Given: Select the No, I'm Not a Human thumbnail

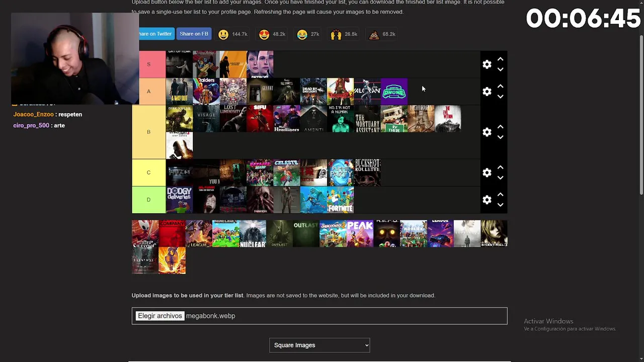Looking at the screenshot, I should [x=341, y=119].
